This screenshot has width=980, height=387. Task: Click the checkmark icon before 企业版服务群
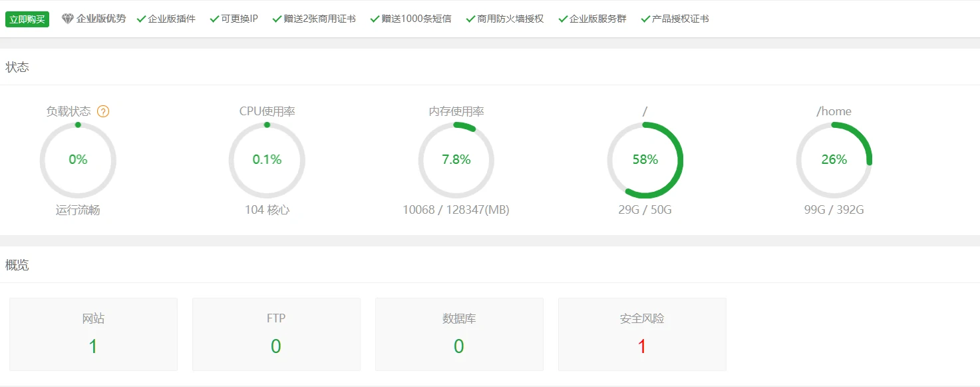click(563, 19)
